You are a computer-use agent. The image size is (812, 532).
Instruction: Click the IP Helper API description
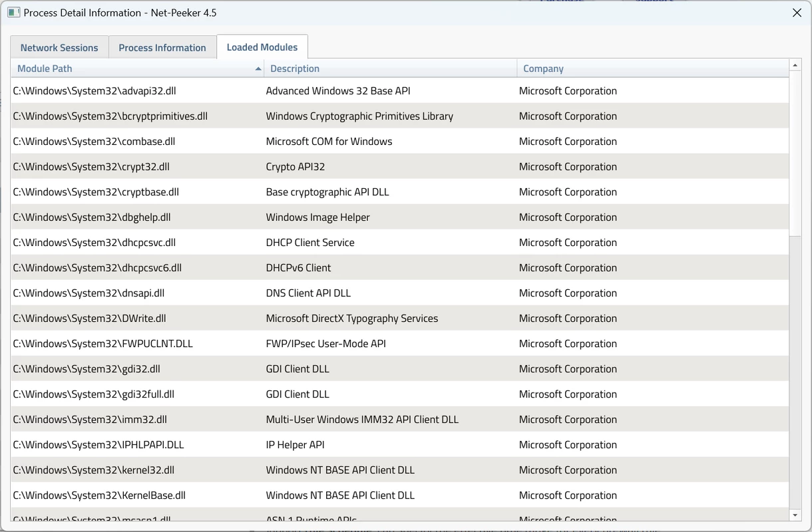click(296, 445)
